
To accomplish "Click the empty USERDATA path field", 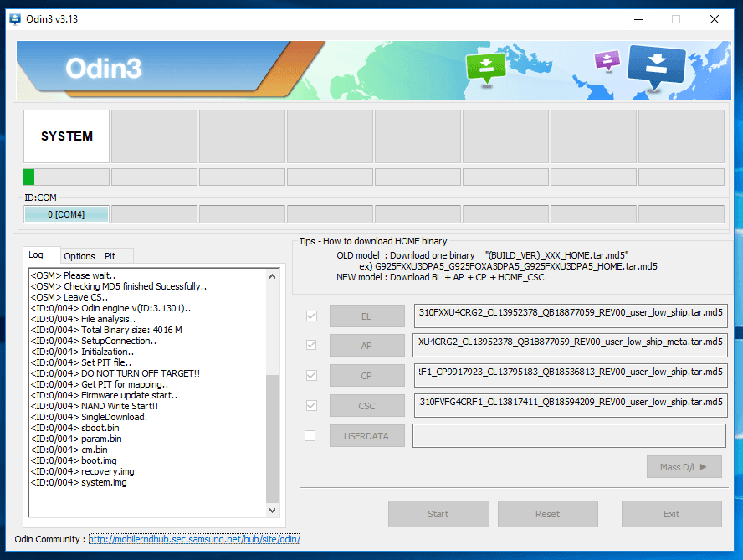I will 569,435.
